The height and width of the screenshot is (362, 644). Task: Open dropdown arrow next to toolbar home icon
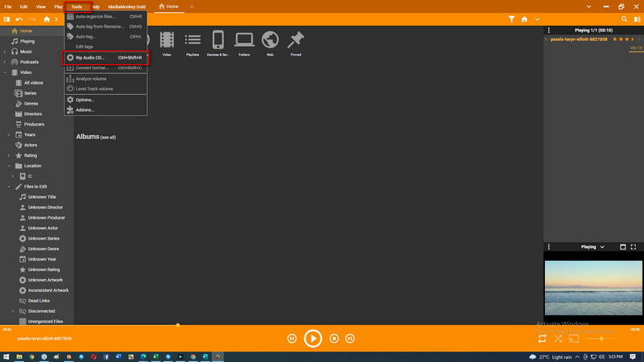tap(537, 19)
